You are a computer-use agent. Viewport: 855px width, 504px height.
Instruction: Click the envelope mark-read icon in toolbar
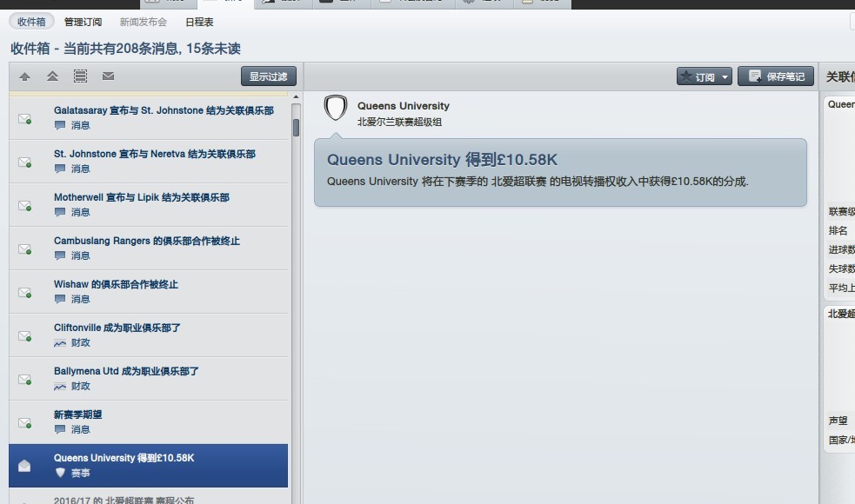click(108, 76)
